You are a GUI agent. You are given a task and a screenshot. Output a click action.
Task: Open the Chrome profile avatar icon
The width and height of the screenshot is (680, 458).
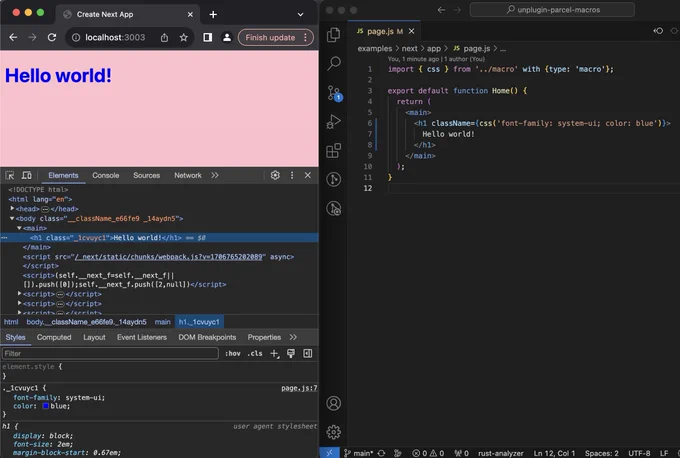(226, 37)
